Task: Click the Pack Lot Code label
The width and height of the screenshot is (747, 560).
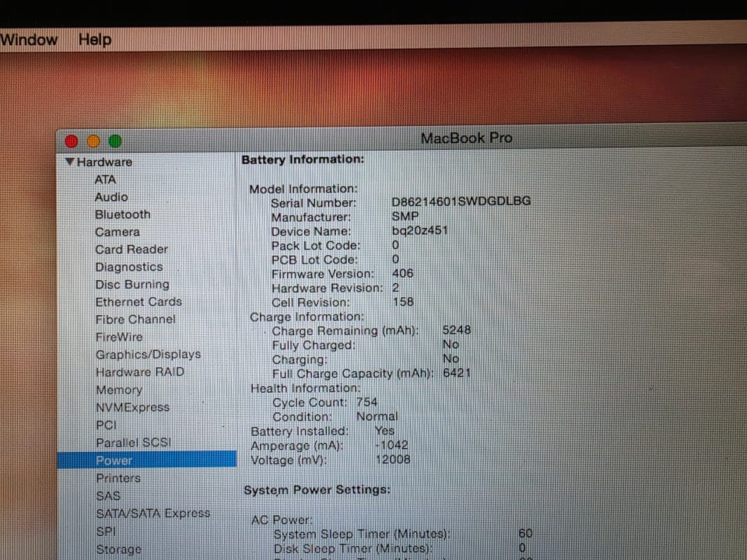Action: coord(315,246)
